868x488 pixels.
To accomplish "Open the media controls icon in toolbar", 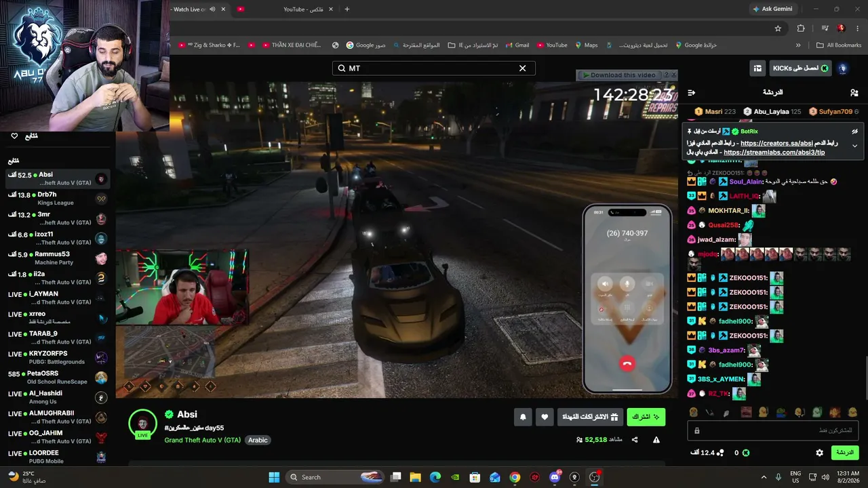I will (825, 28).
